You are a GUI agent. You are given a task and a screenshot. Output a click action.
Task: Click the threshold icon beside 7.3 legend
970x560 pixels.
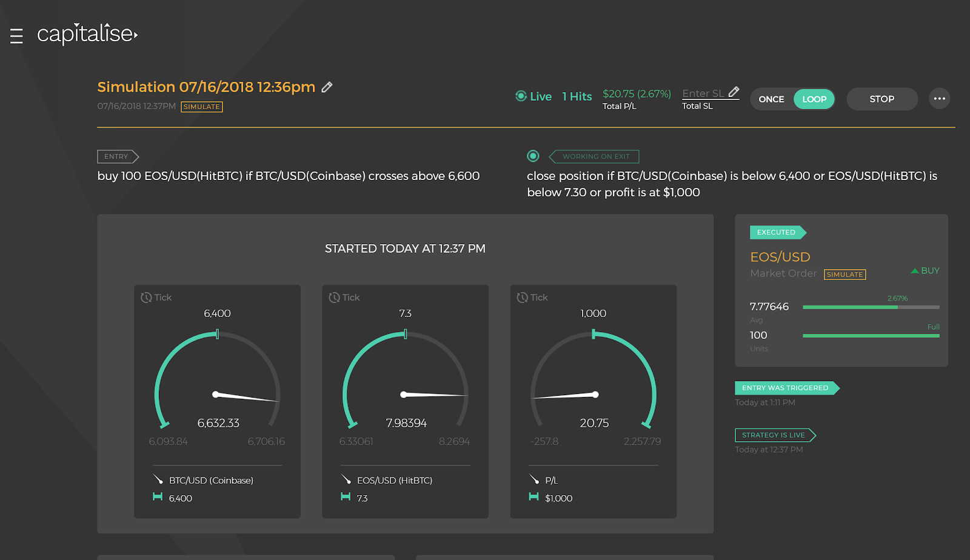tap(346, 497)
